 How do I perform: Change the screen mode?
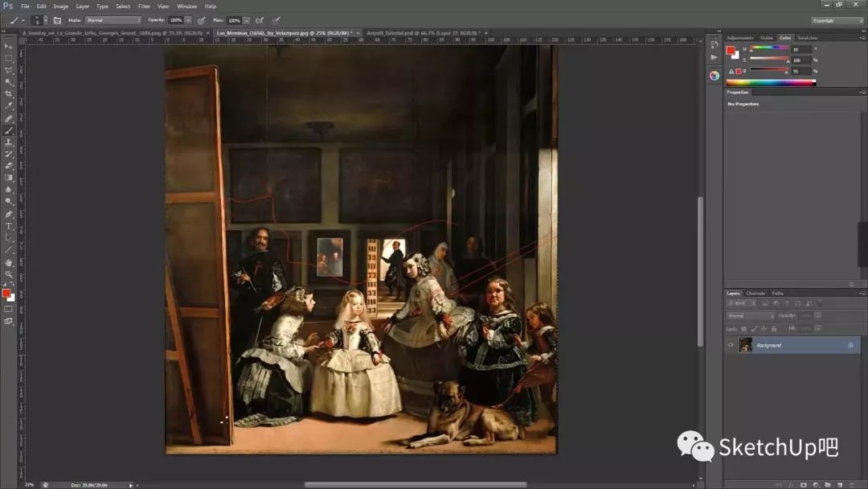pyautogui.click(x=8, y=321)
